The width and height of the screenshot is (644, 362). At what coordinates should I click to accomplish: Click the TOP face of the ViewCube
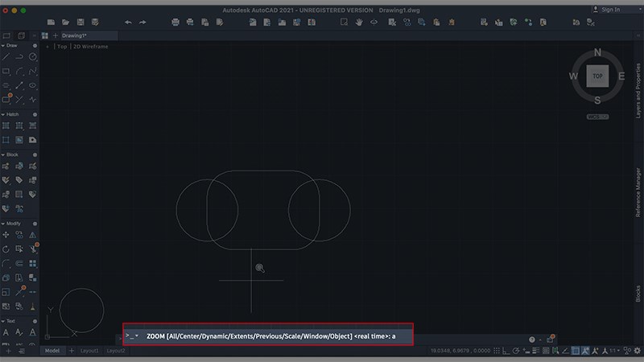(x=597, y=76)
